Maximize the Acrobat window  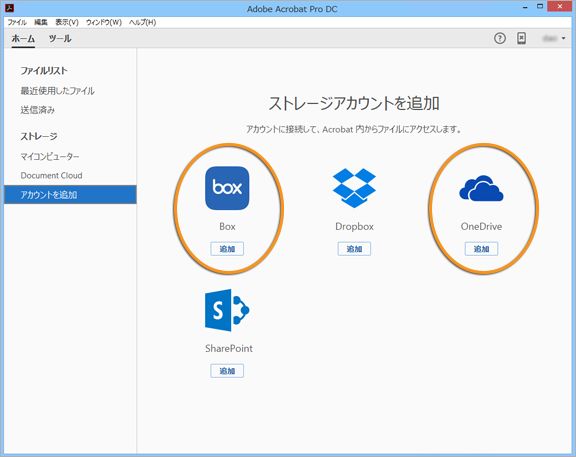click(540, 6)
